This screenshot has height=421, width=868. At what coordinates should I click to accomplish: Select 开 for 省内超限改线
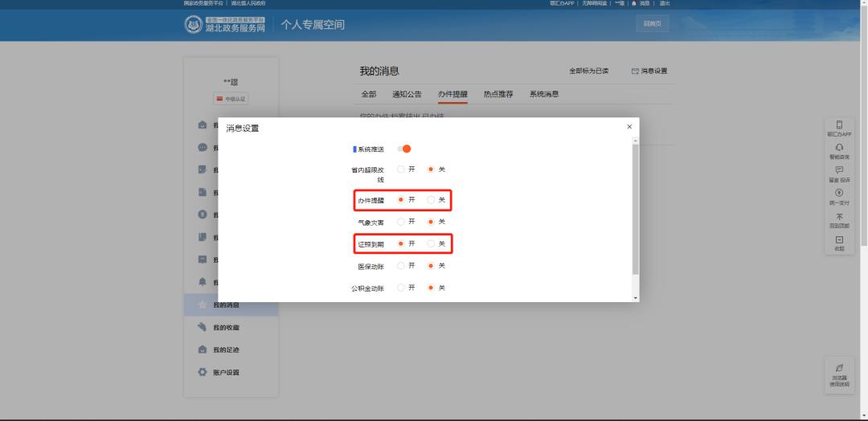(401, 170)
